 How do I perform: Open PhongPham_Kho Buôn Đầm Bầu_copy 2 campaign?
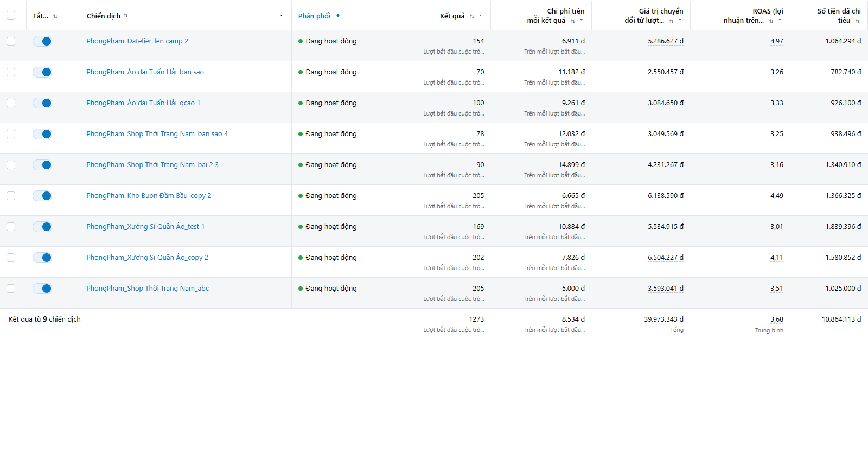[149, 196]
